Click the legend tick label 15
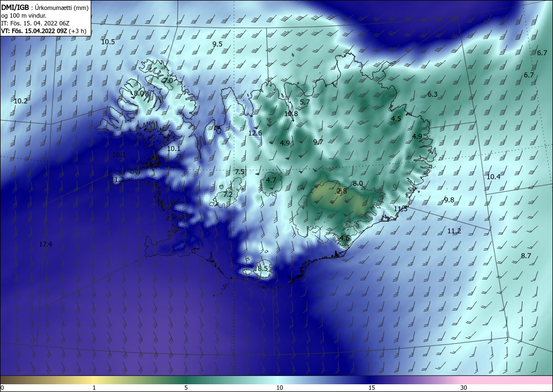553x392 pixels. tap(372, 388)
